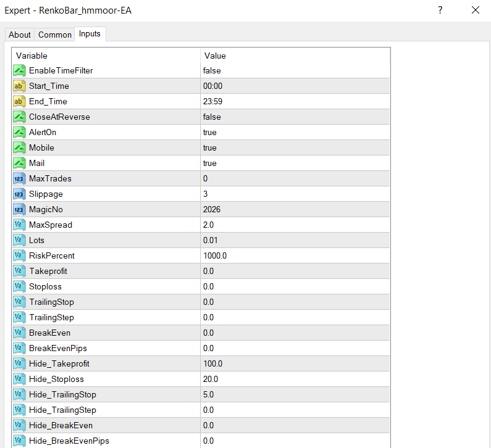Click the double icon beside Takeprofit
Screen dimensions: 491x448
[x=19, y=271]
